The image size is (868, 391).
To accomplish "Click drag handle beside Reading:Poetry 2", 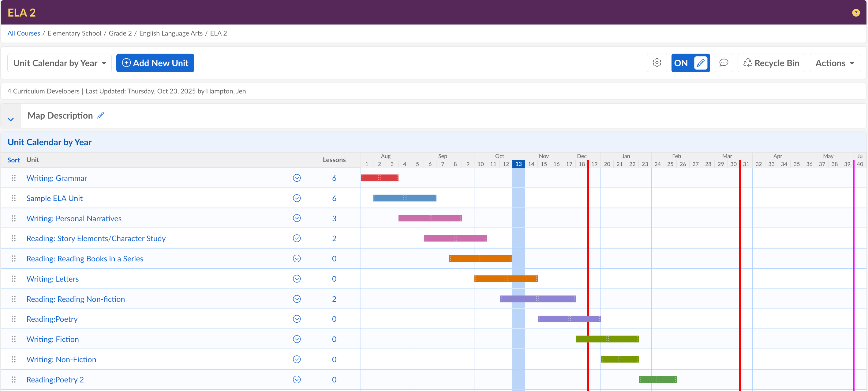I will pos(13,380).
